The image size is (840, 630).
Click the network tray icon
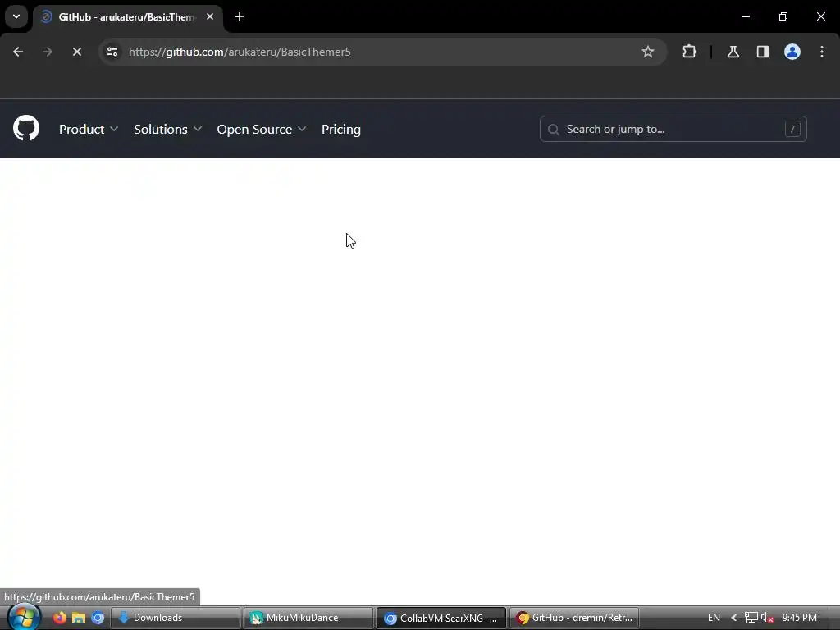(x=751, y=618)
